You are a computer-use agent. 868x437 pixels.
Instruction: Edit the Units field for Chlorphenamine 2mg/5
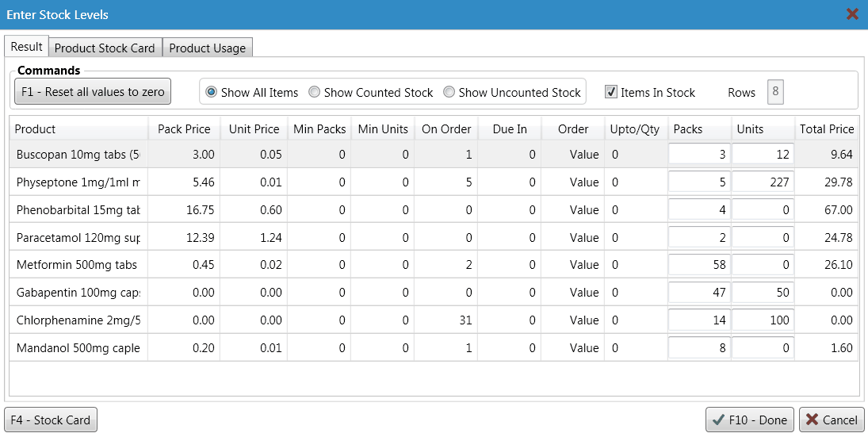tap(763, 320)
